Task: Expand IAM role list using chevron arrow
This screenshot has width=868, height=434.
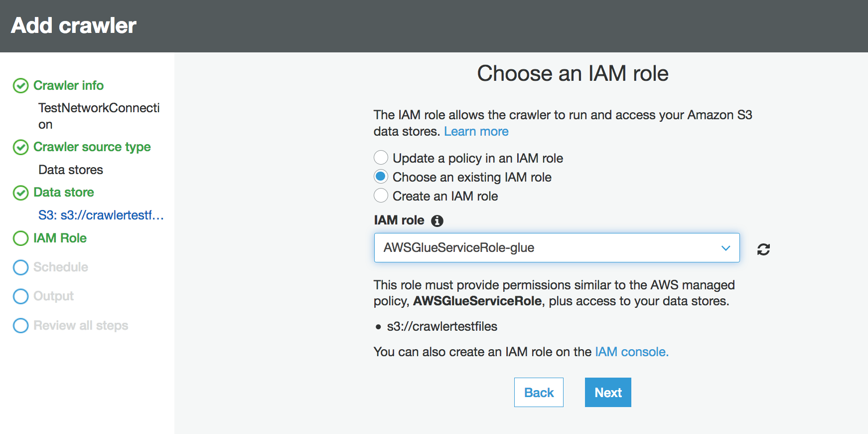Action: (x=725, y=248)
